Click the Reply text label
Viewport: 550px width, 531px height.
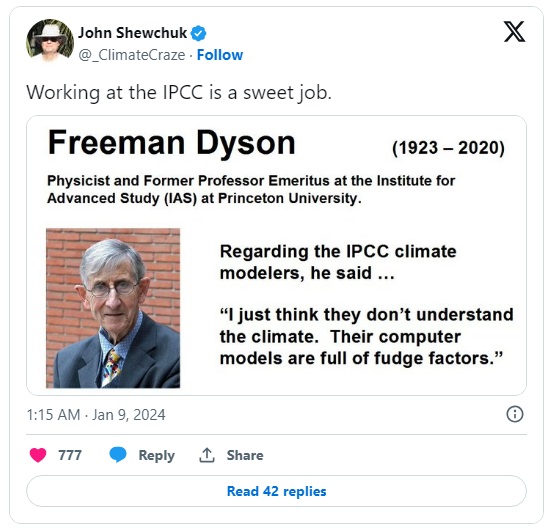click(x=156, y=455)
